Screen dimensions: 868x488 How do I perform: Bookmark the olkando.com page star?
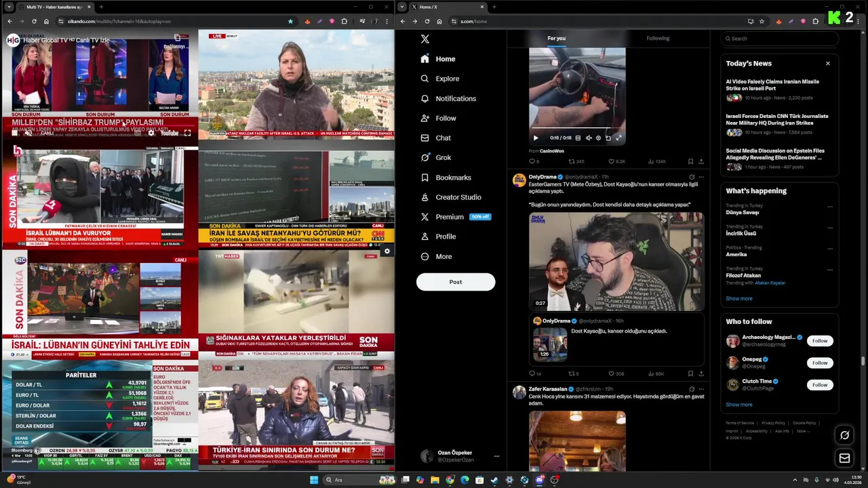[290, 21]
